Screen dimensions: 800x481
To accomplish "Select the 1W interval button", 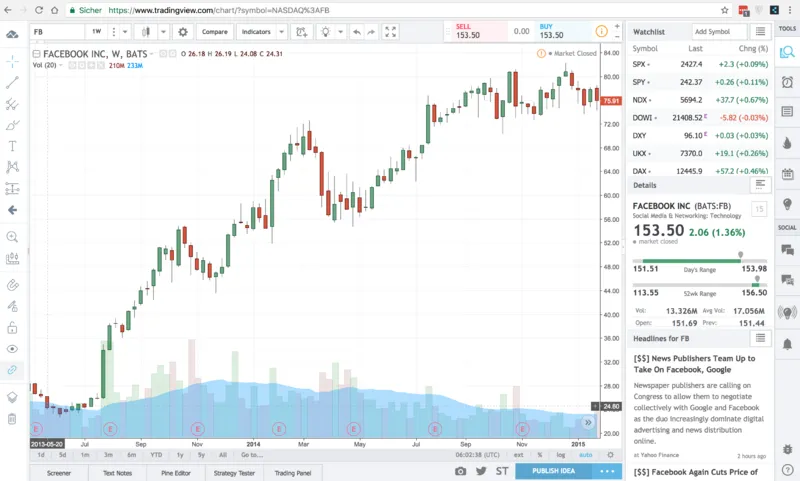I will tap(96, 32).
